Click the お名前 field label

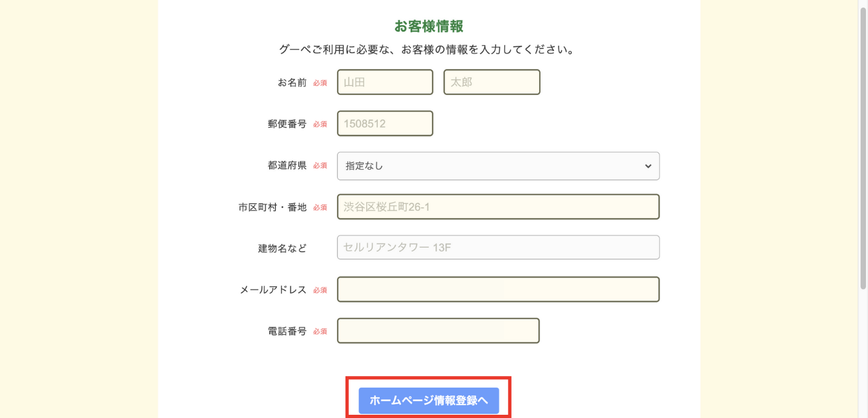[292, 83]
